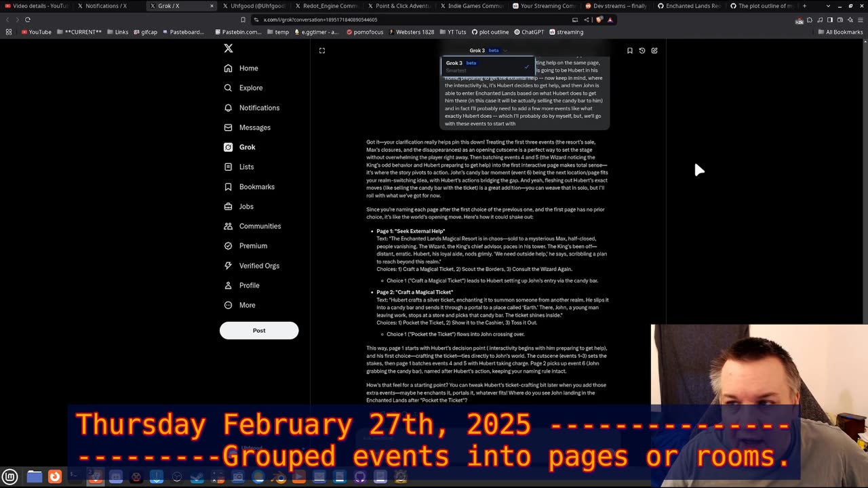This screenshot has height=488, width=868.
Task: Switch to Dev streams tab
Action: pyautogui.click(x=617, y=5)
